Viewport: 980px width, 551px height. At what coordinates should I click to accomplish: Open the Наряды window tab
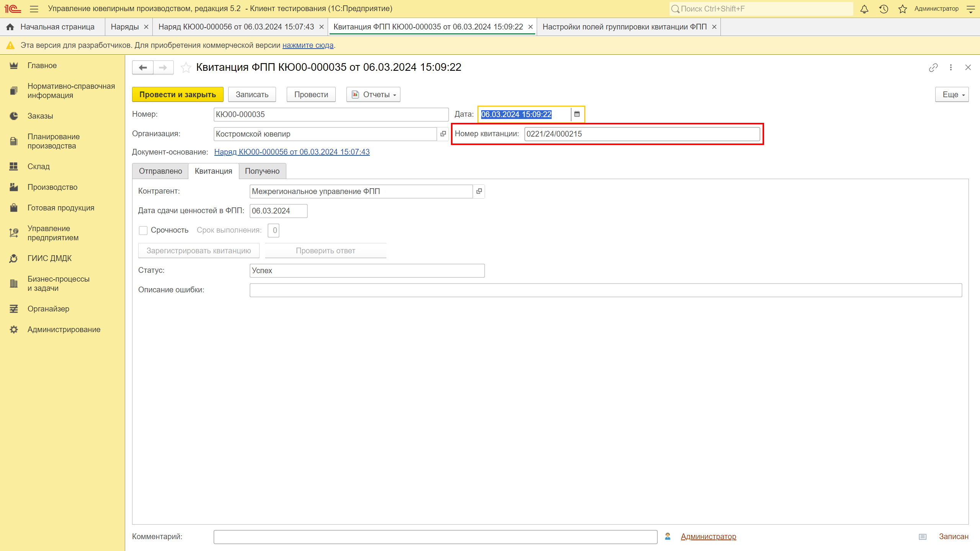pyautogui.click(x=125, y=27)
